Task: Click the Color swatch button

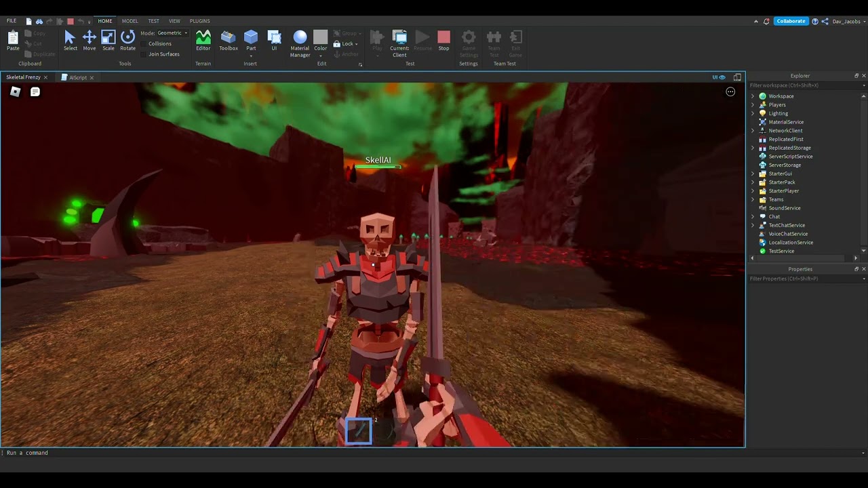Action: coord(321,37)
